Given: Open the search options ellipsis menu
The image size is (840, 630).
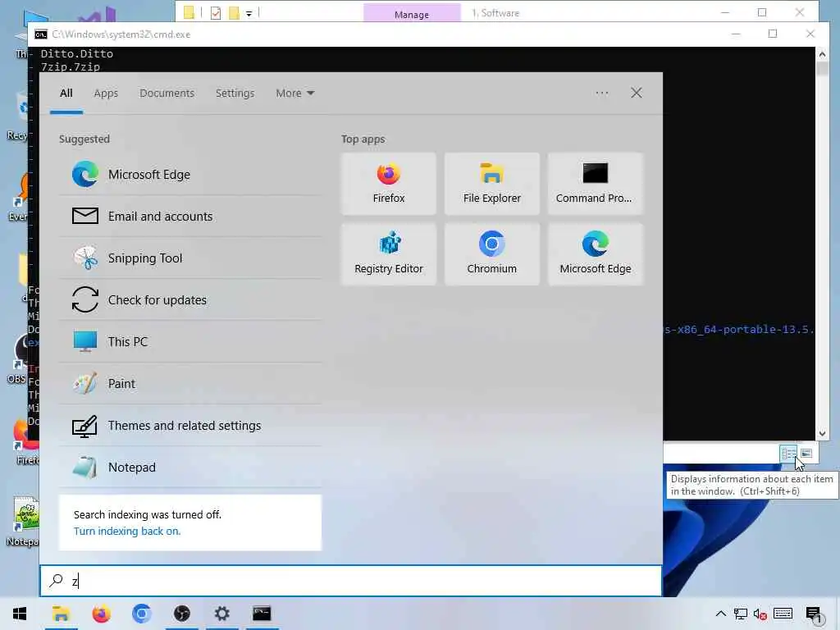Looking at the screenshot, I should [601, 94].
